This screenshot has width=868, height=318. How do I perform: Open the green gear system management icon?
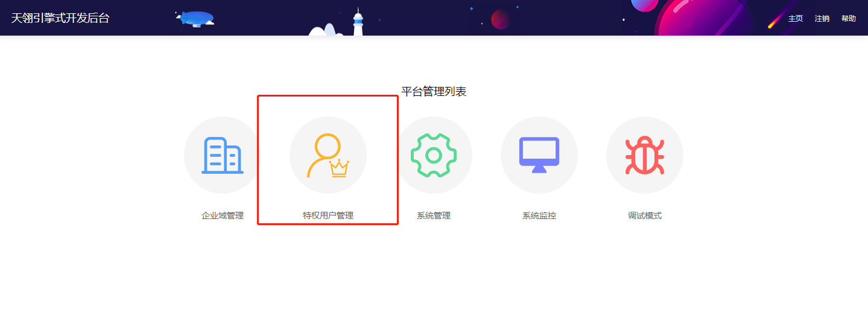(434, 155)
